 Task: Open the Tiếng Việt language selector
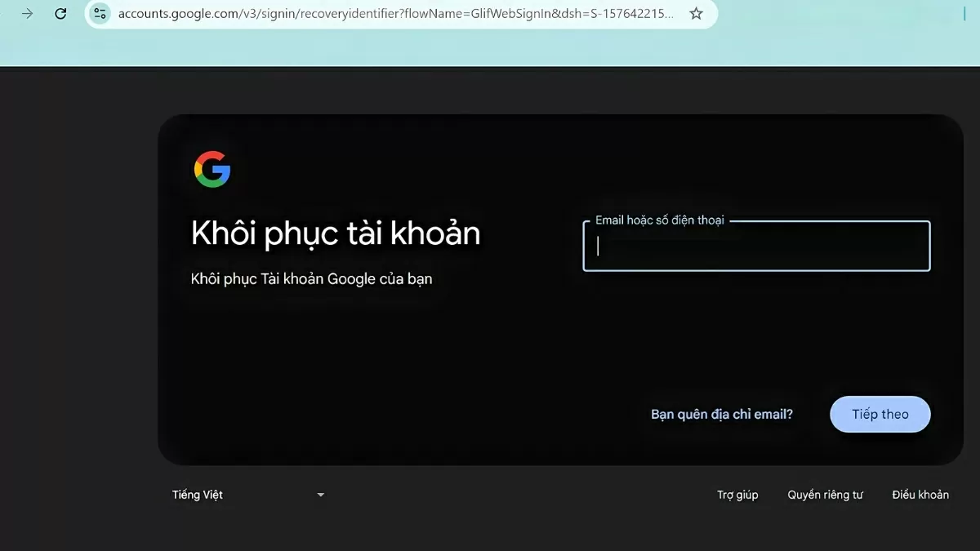click(249, 495)
